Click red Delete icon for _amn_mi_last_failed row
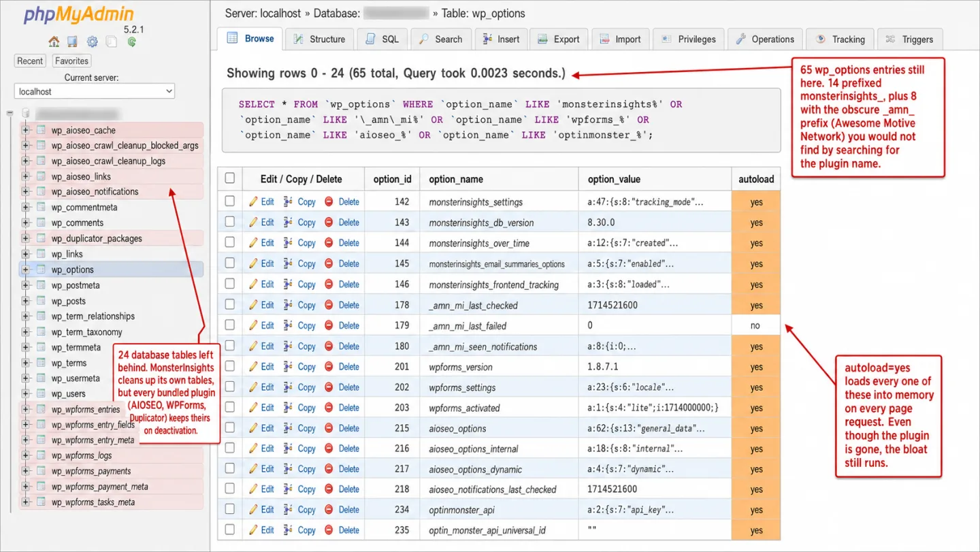The image size is (980, 552). (x=329, y=325)
